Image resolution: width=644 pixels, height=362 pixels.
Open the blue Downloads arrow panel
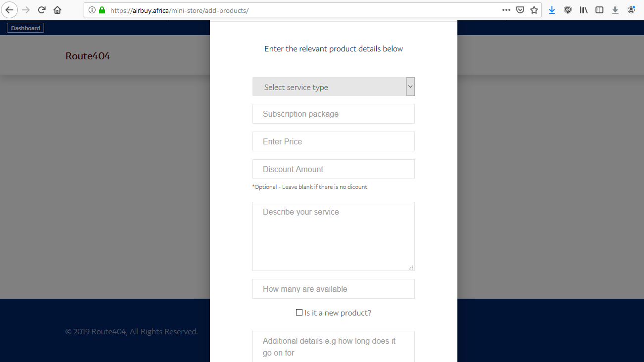552,10
